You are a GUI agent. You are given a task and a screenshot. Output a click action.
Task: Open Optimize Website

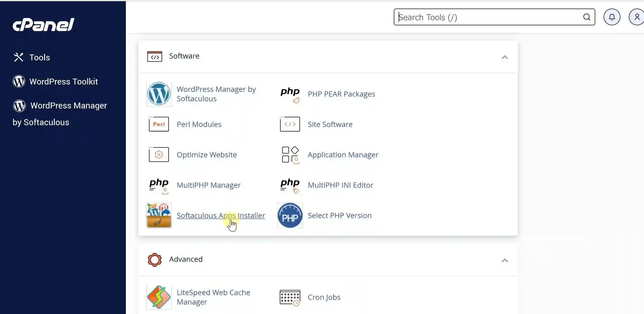click(207, 155)
